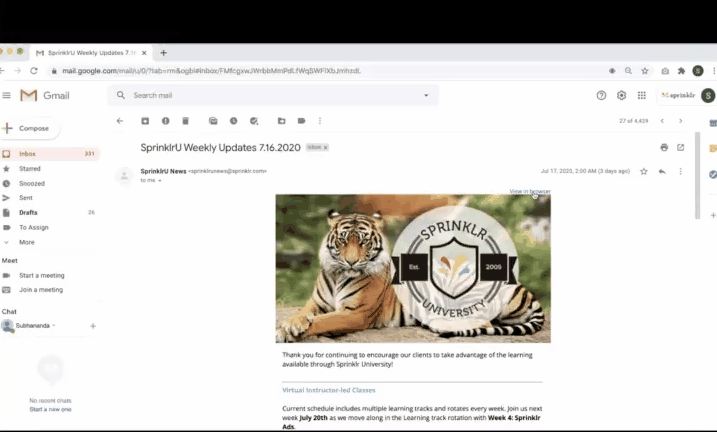The width and height of the screenshot is (717, 432).
Task: Click the Compose button
Action: pos(29,128)
